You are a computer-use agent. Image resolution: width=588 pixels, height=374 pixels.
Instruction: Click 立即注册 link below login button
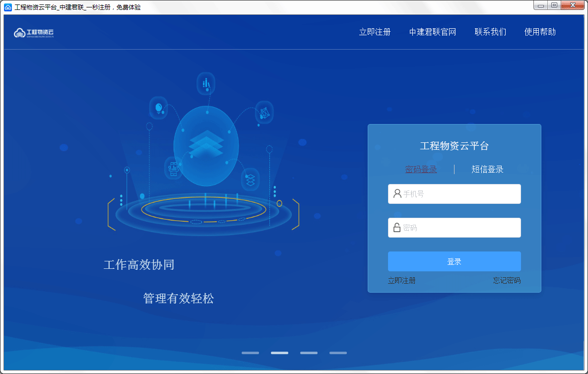pyautogui.click(x=401, y=280)
